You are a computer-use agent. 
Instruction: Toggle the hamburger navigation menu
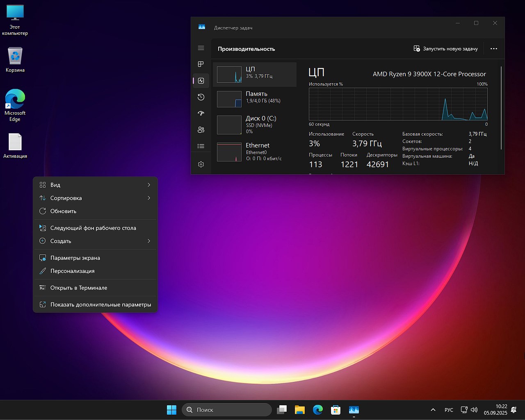tap(201, 48)
